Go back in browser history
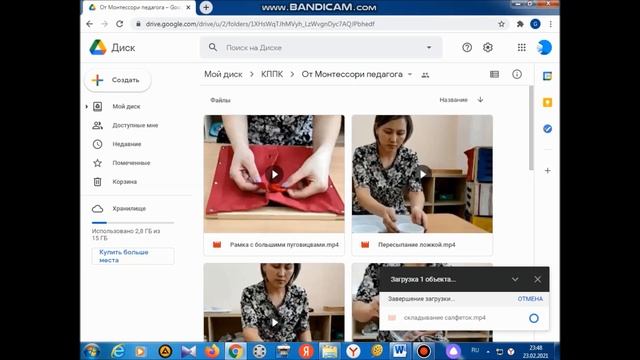 pyautogui.click(x=89, y=24)
